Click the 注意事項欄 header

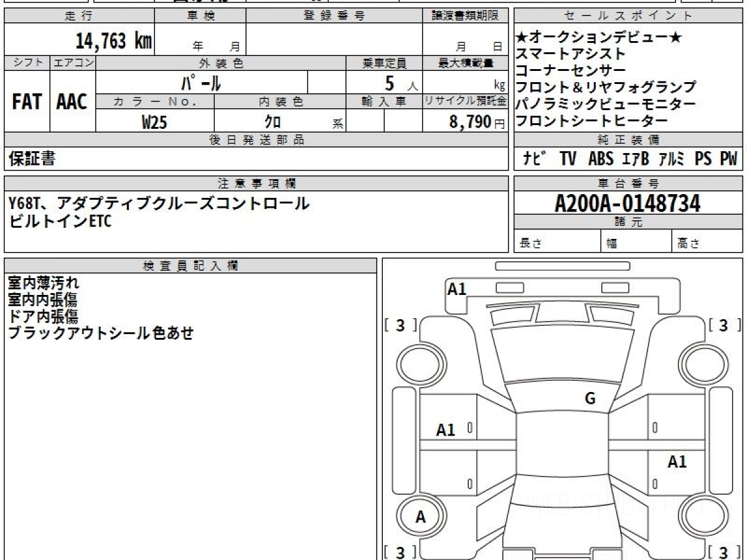(256, 183)
